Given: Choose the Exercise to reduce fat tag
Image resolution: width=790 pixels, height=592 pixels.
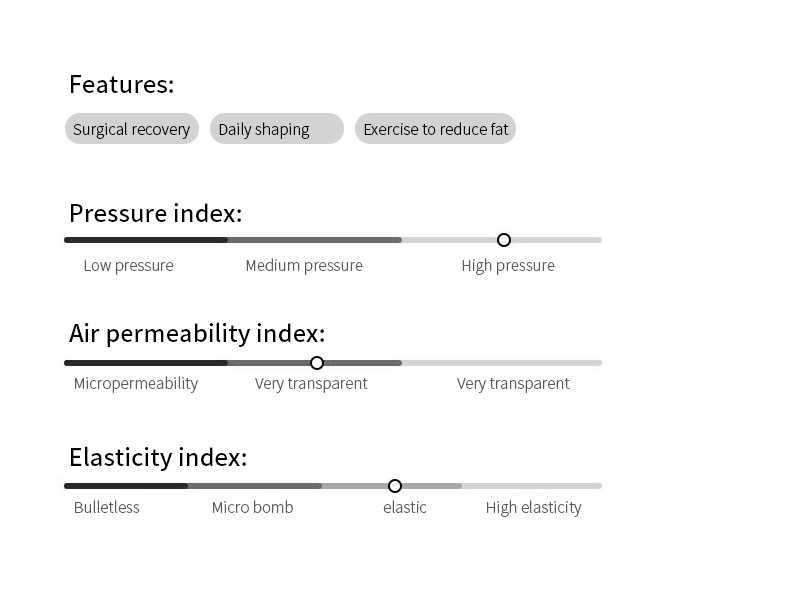Looking at the screenshot, I should pos(435,129).
